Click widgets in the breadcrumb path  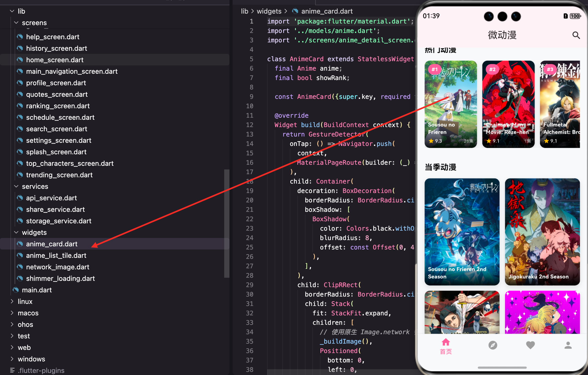pos(269,11)
